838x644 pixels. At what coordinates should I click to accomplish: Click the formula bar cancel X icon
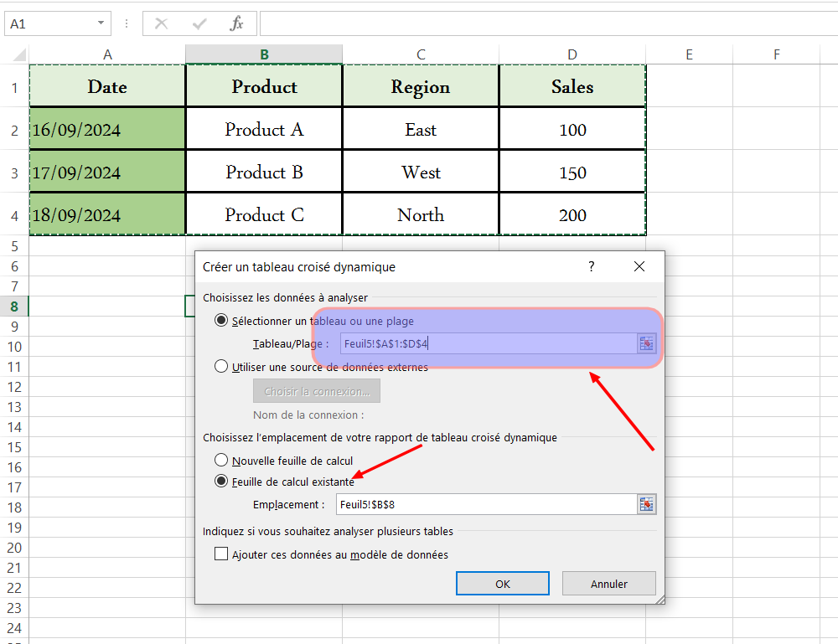(161, 23)
